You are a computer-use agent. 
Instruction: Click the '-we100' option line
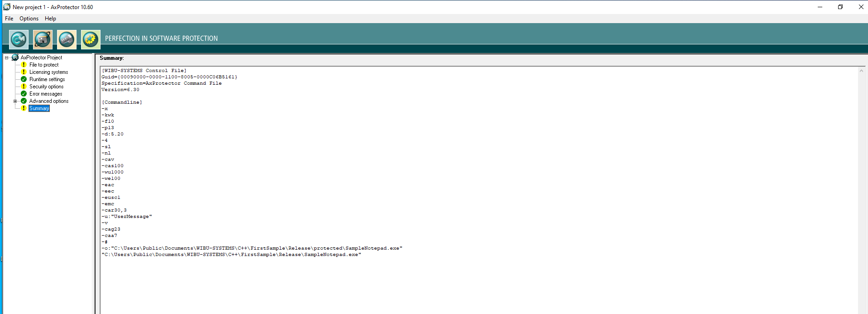tap(111, 179)
